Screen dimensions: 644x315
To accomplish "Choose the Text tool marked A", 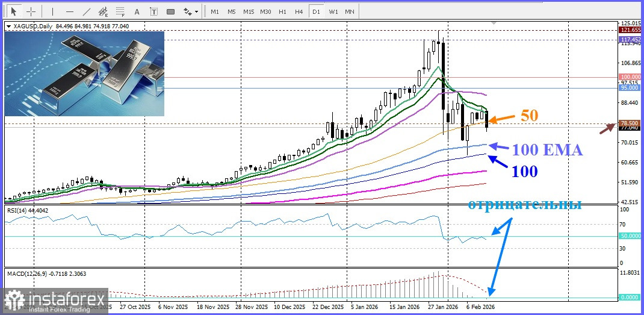I will coord(137,11).
